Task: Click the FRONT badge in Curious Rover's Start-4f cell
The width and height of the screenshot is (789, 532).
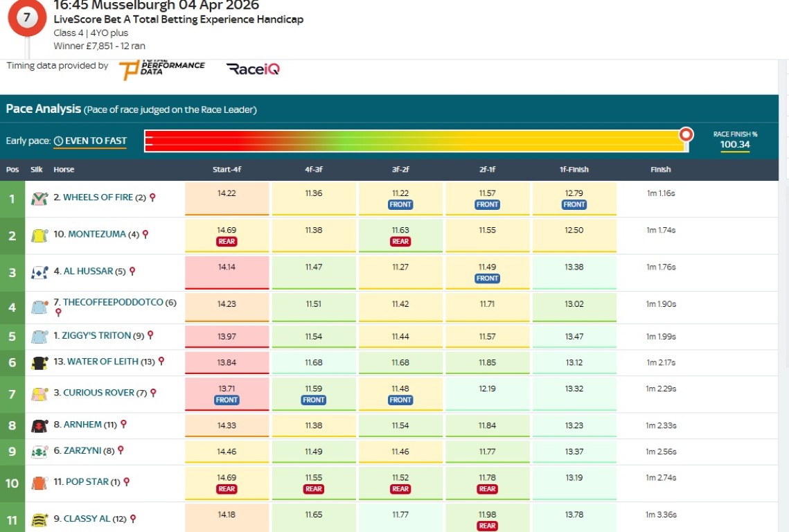Action: click(227, 400)
